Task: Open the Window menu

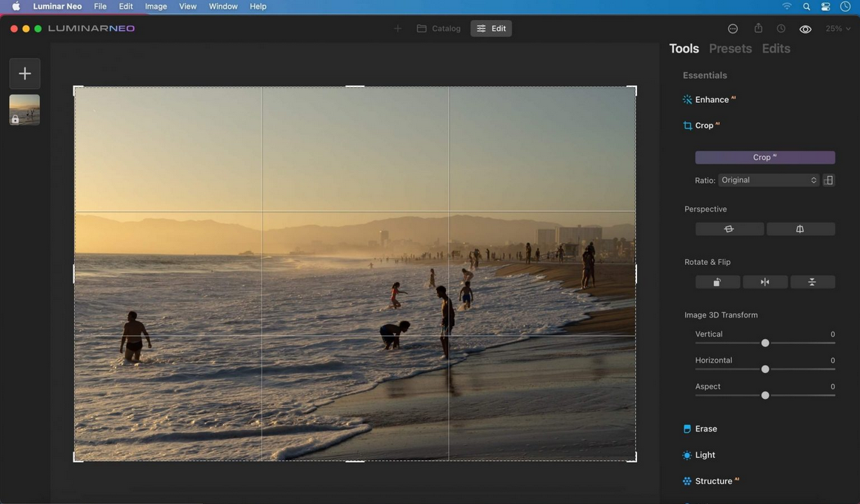Action: pyautogui.click(x=223, y=7)
